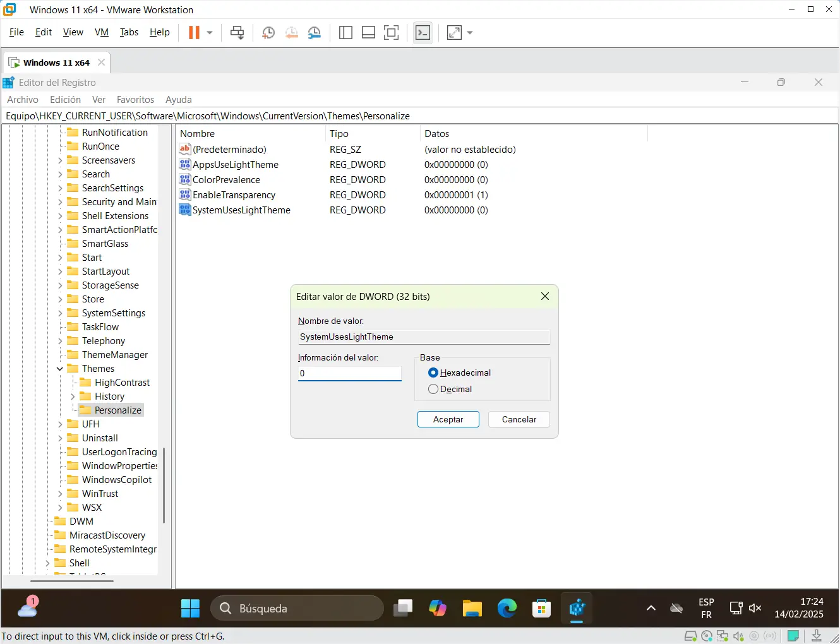The image size is (840, 644).
Task: Pause the virtual machine with the orange button
Action: pyautogui.click(x=194, y=32)
